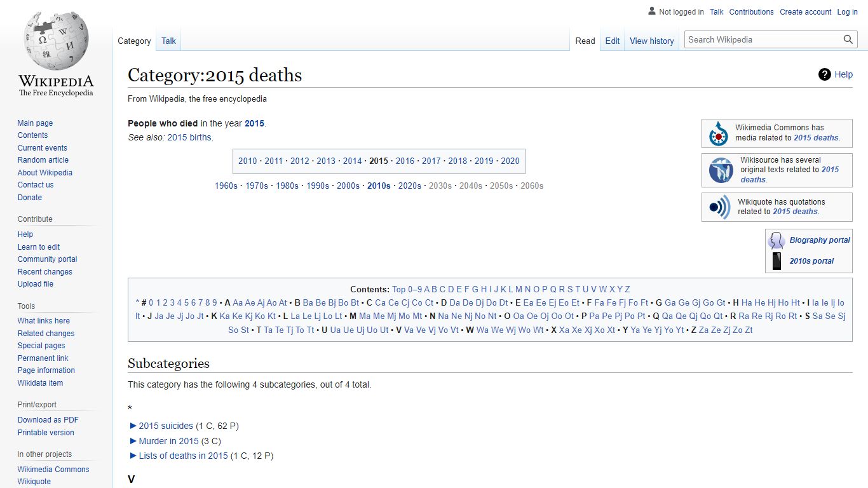The width and height of the screenshot is (868, 488).
Task: Jump to Top in contents index
Action: [398, 289]
